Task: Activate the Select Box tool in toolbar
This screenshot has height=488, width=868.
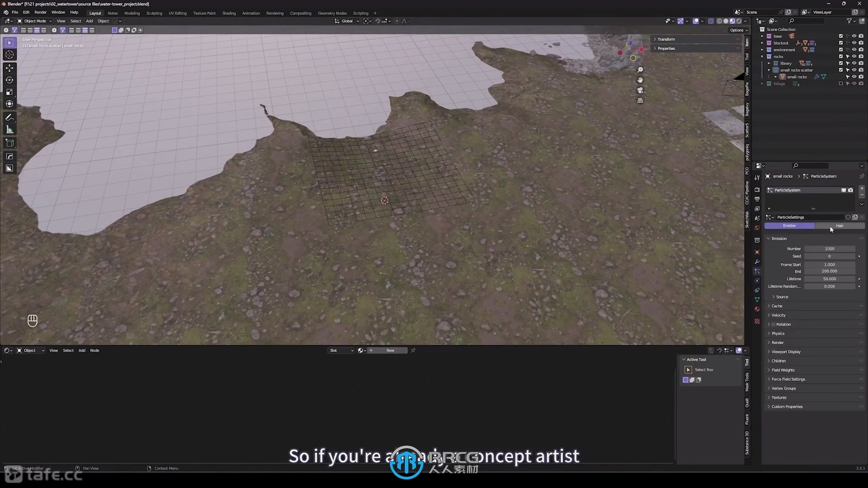Action: 9,42
